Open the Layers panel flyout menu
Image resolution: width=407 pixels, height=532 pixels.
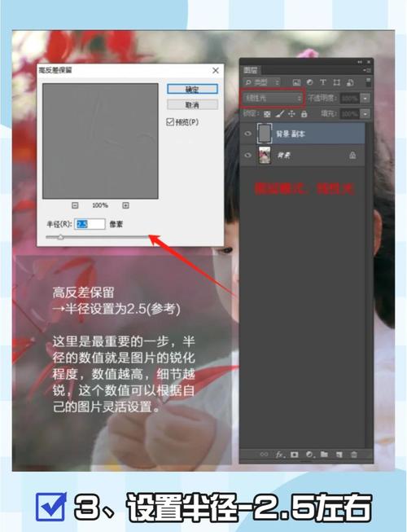tap(366, 70)
